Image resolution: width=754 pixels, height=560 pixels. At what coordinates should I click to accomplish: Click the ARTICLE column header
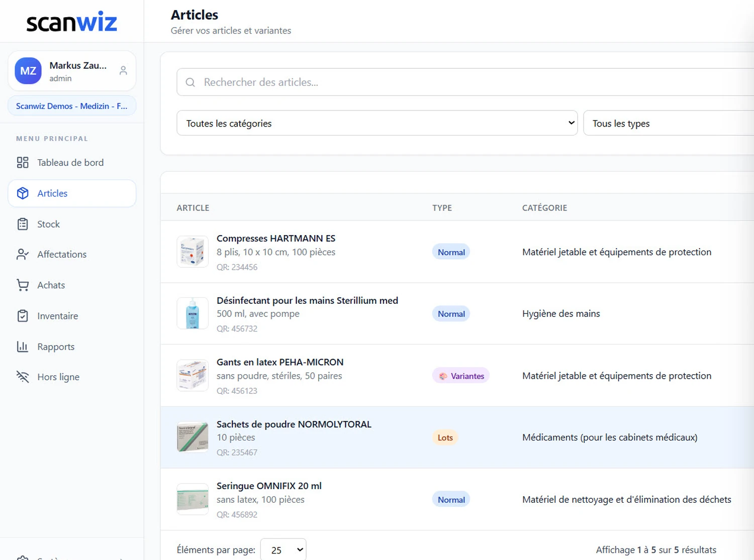coord(193,208)
